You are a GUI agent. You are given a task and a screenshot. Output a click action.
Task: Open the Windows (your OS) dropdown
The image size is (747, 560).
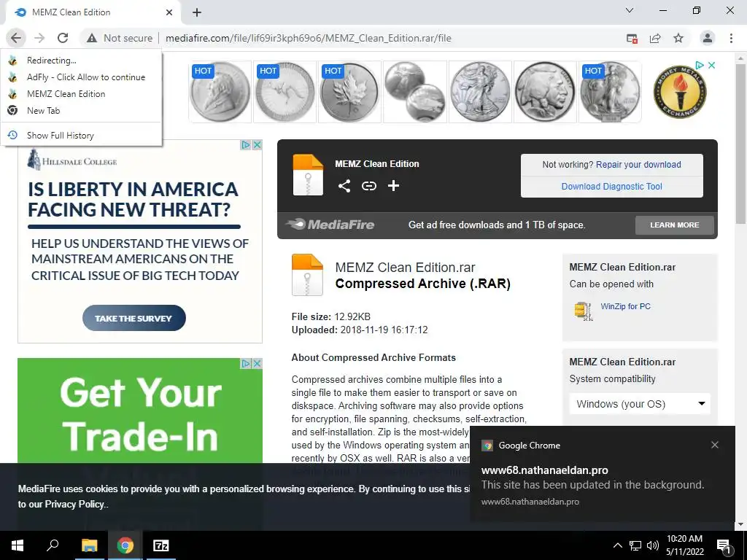tap(640, 404)
